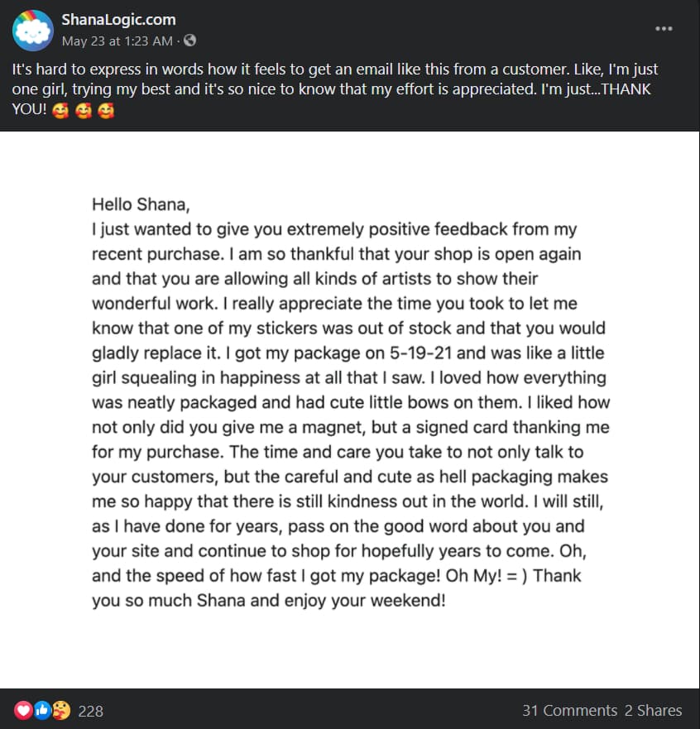Click the May 23 at 1:23 AM timestamp
The image size is (700, 729).
117,41
